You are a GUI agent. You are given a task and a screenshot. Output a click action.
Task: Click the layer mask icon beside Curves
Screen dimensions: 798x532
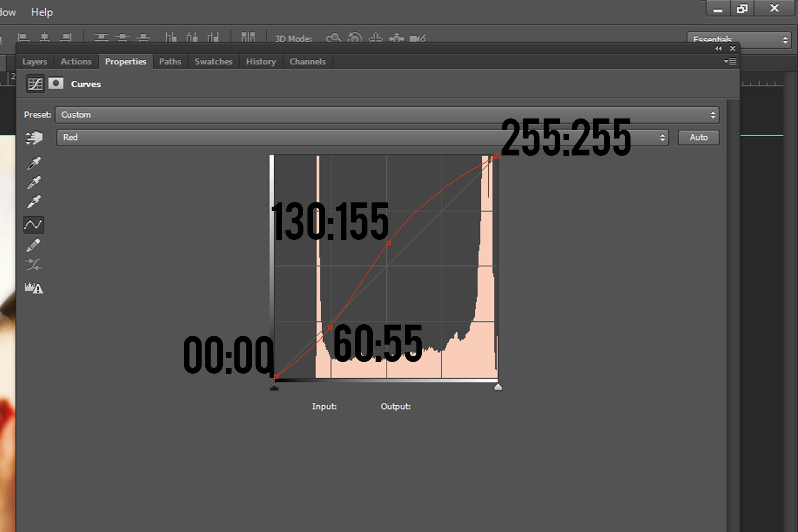[56, 84]
